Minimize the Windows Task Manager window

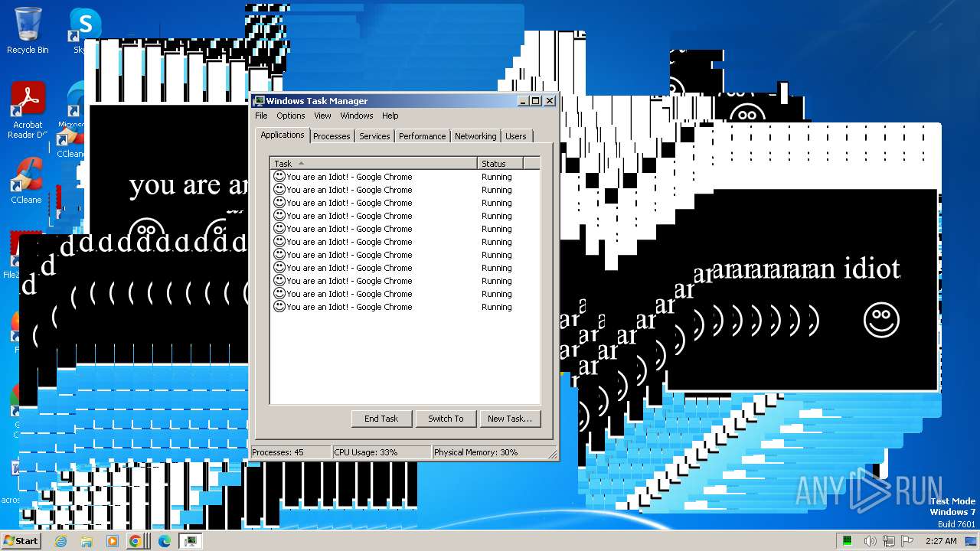point(523,101)
